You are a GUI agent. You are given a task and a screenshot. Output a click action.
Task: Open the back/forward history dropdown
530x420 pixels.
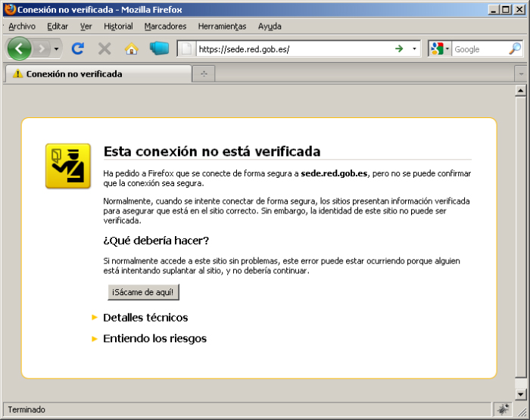57,49
